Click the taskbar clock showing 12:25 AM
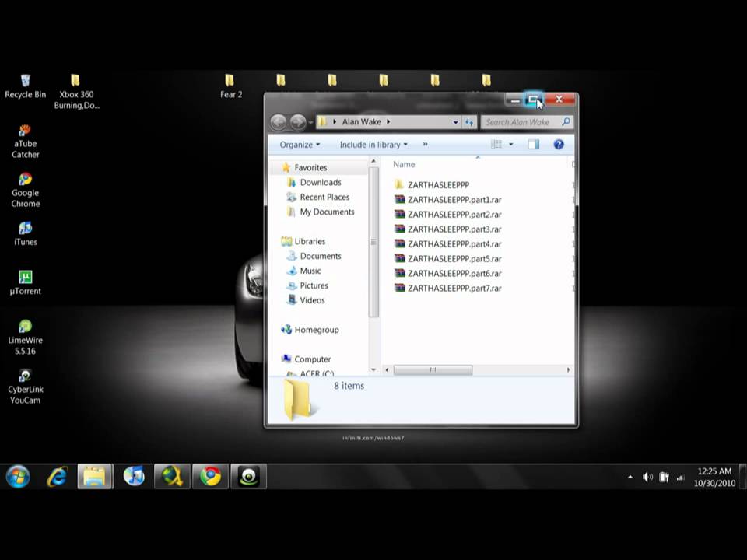Screen dimensions: 747x560 [x=714, y=477]
